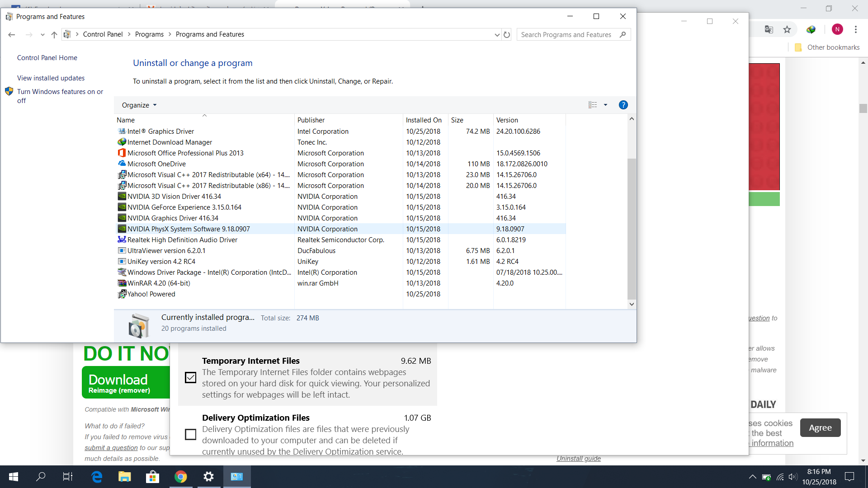Open File Explorer from the taskbar
Viewport: 868px width, 488px height.
tap(125, 477)
